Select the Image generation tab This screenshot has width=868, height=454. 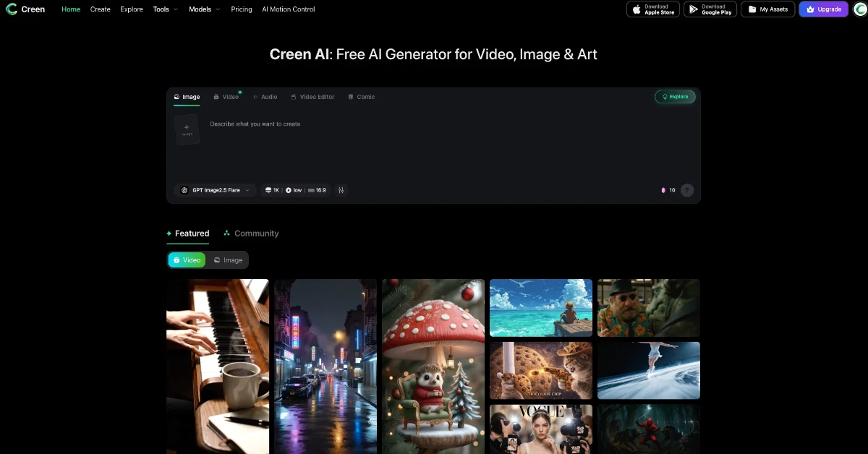click(187, 97)
